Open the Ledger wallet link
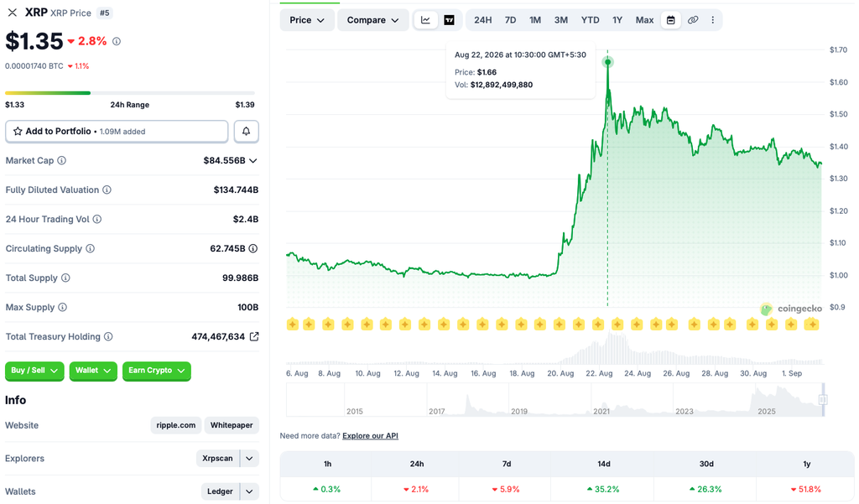Image resolution: width=859 pixels, height=504 pixels. click(x=221, y=491)
